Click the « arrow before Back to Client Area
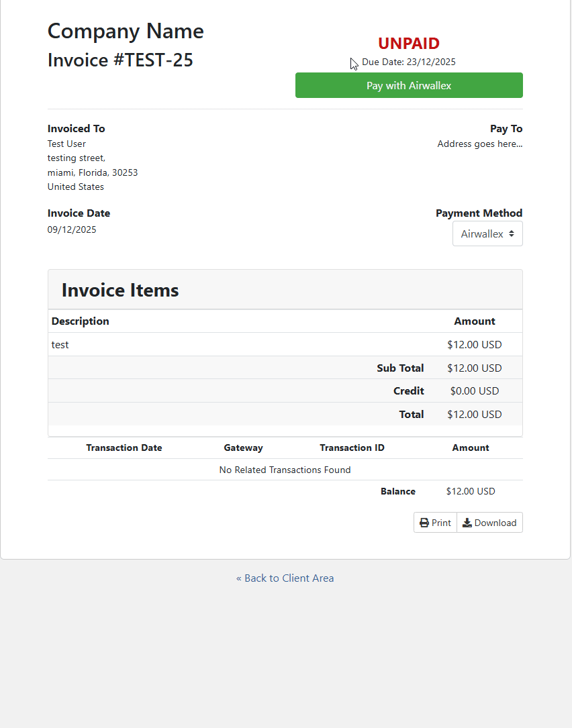This screenshot has height=728, width=572. (x=239, y=578)
